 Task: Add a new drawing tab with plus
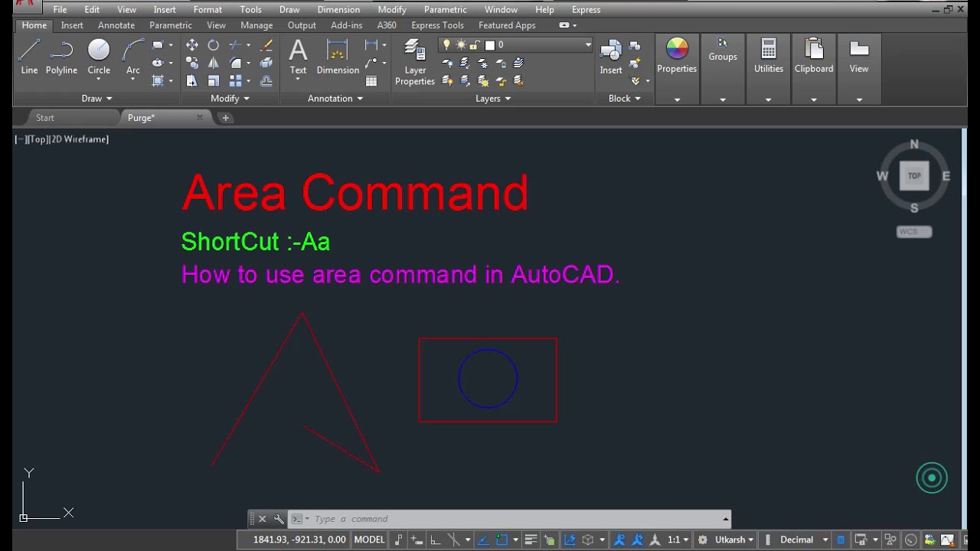225,118
